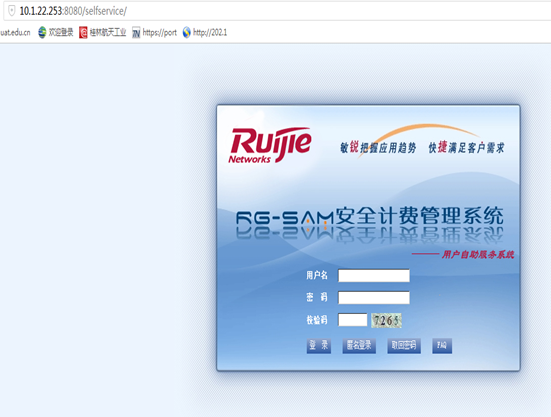Open the https://port bookmark
The height and width of the screenshot is (417, 551).
click(155, 33)
